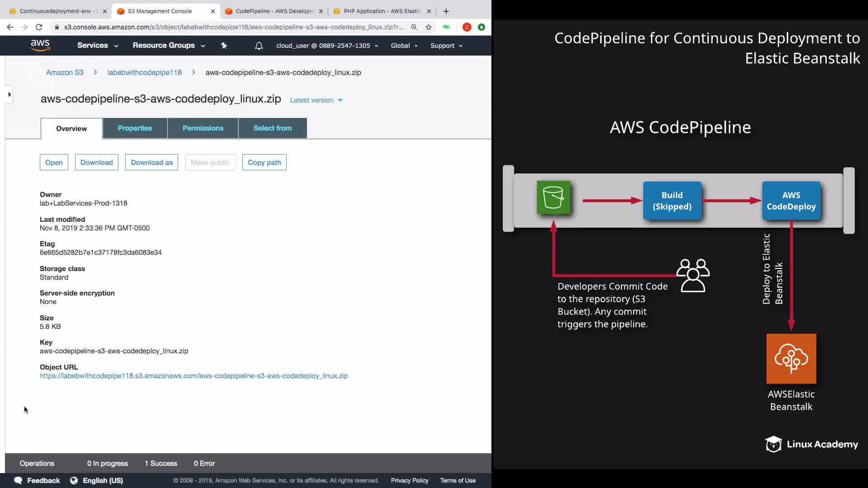Switch to the Permissions tab

[x=203, y=128]
